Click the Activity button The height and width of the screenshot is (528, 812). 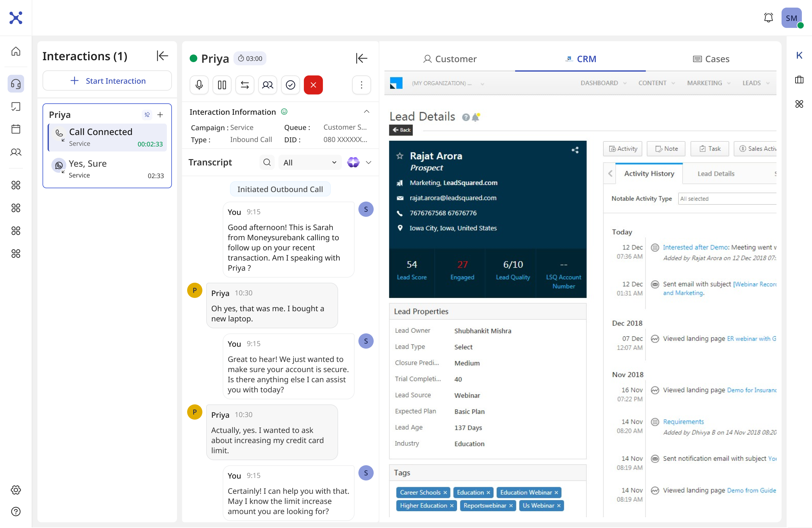click(623, 149)
